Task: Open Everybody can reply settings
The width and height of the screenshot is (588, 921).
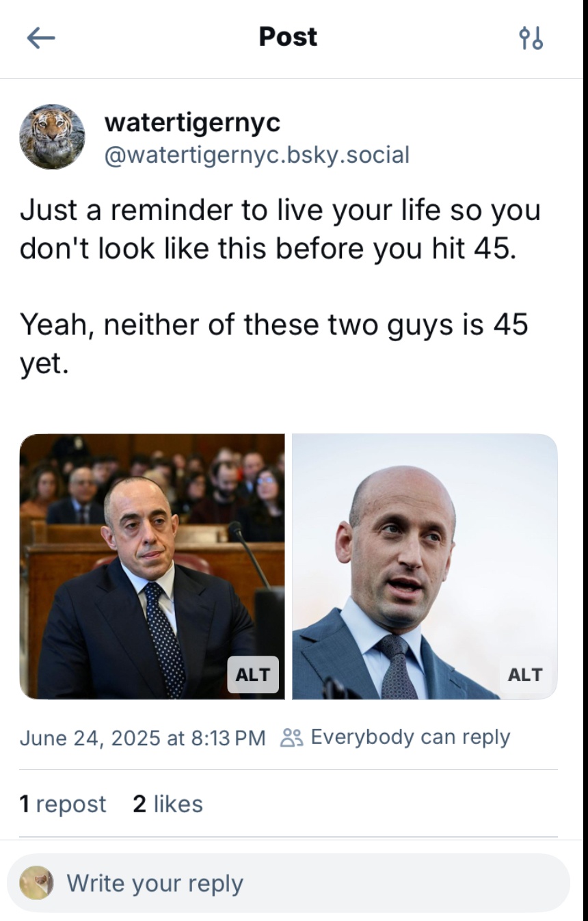Action: click(410, 738)
